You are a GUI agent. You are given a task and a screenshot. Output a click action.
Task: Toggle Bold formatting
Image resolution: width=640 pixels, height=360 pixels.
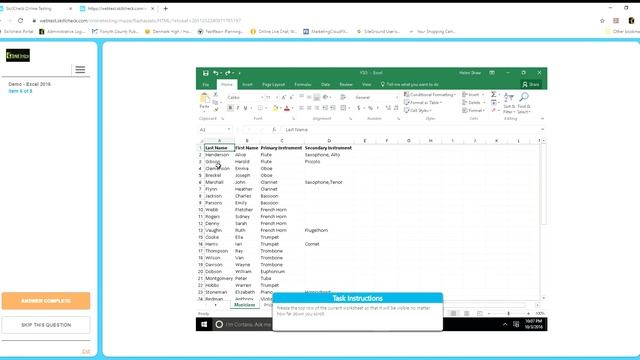tap(230, 108)
